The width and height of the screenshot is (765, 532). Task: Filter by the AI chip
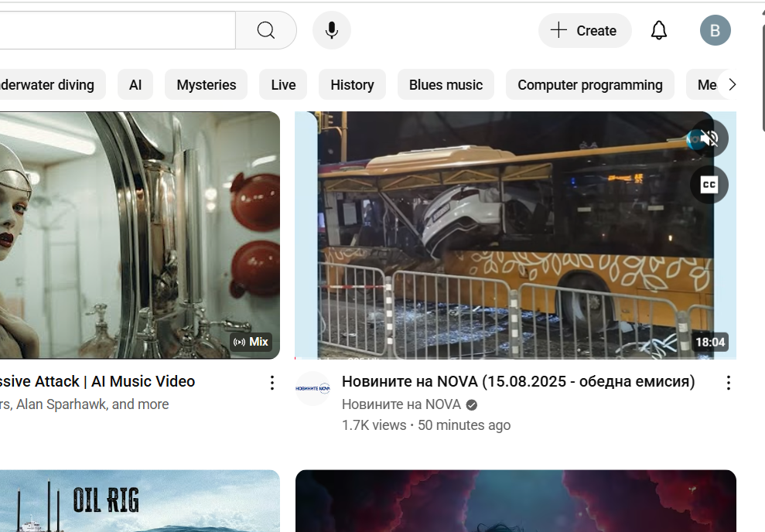click(135, 84)
